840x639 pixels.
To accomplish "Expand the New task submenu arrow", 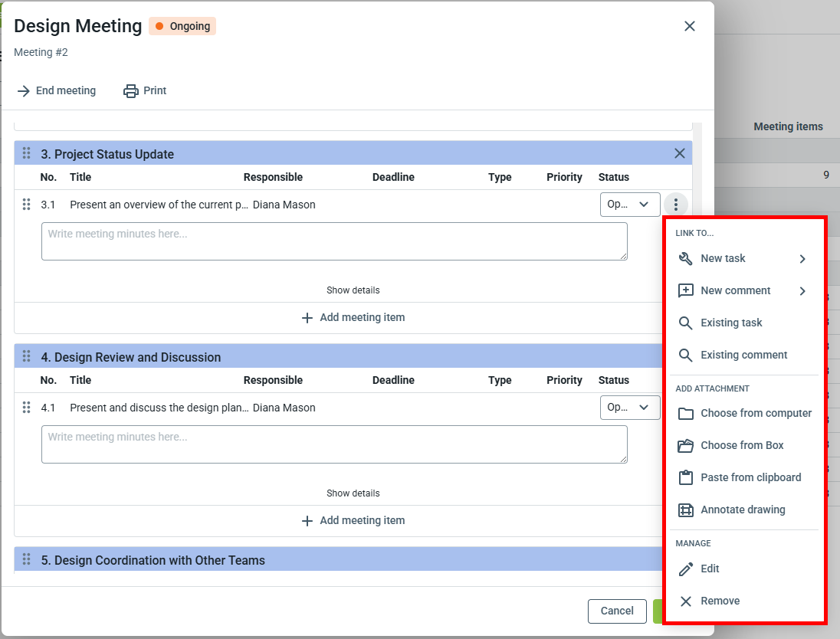I will [x=802, y=259].
